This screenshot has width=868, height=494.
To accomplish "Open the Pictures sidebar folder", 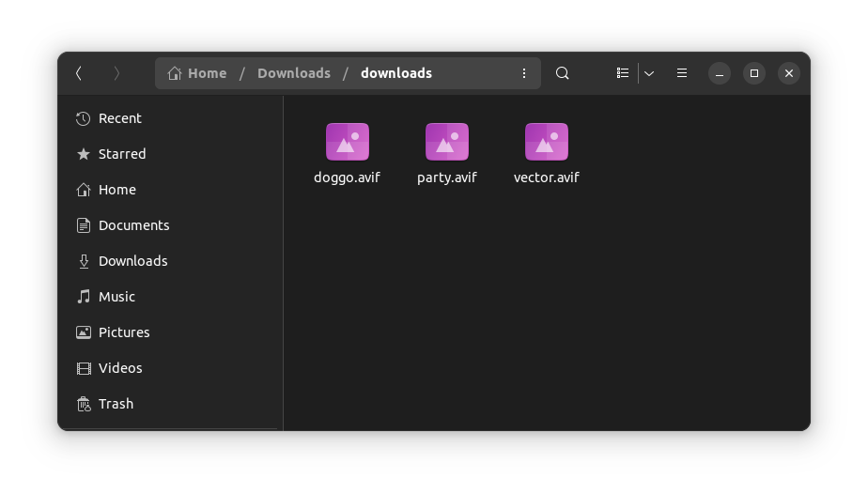I will pos(123,332).
